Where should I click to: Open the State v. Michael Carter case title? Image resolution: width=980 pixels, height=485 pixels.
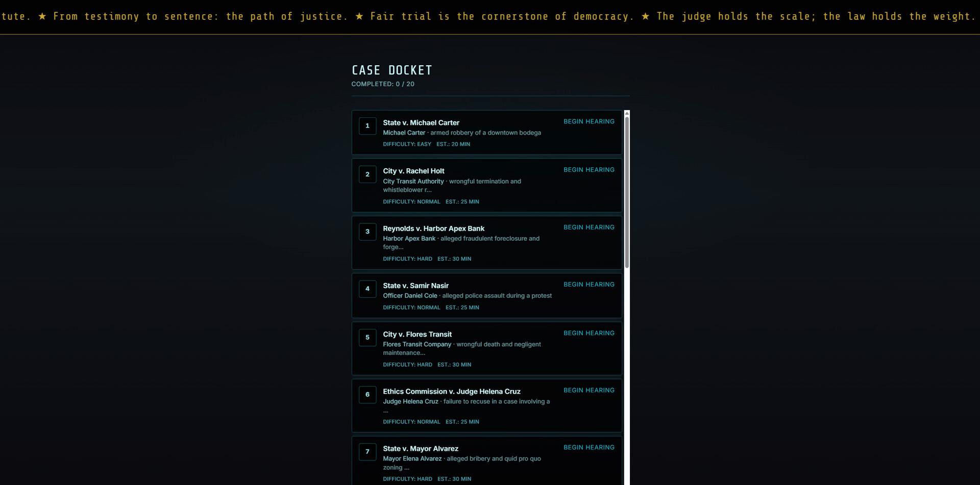click(x=421, y=123)
